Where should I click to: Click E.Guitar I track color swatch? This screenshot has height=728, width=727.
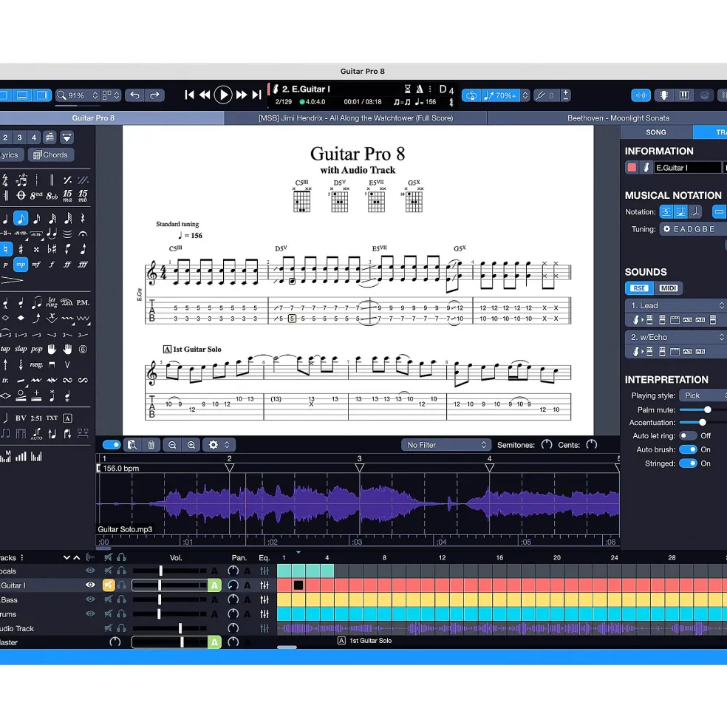coord(632,167)
